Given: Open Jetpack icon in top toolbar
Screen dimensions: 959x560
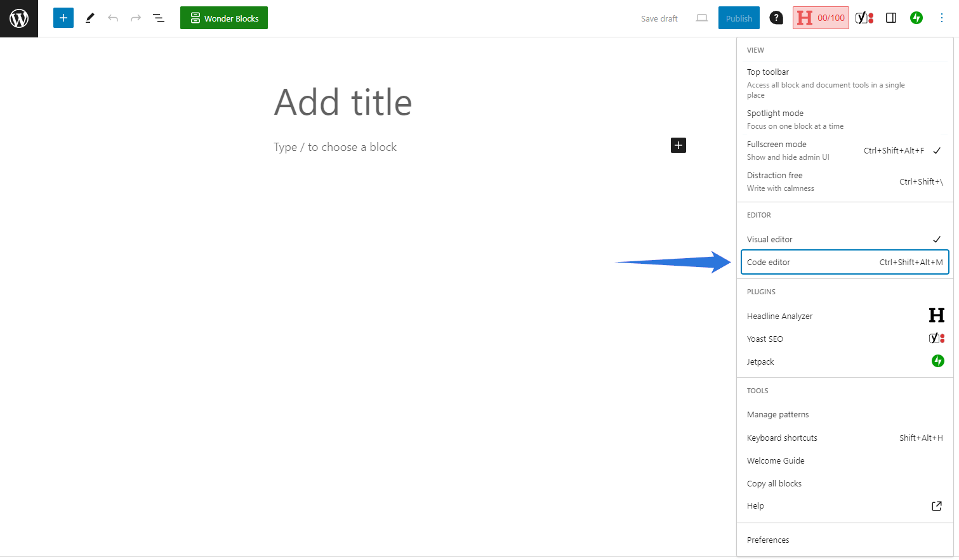Looking at the screenshot, I should click(x=916, y=18).
